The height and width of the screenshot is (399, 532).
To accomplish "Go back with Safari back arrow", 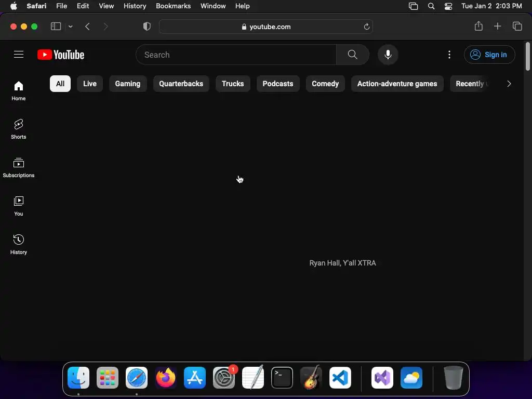I will 87,26.
